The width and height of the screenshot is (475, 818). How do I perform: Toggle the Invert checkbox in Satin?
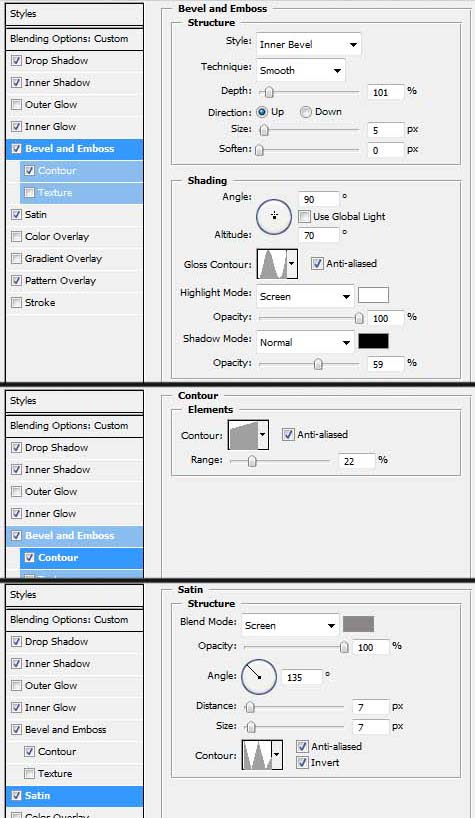point(302,763)
